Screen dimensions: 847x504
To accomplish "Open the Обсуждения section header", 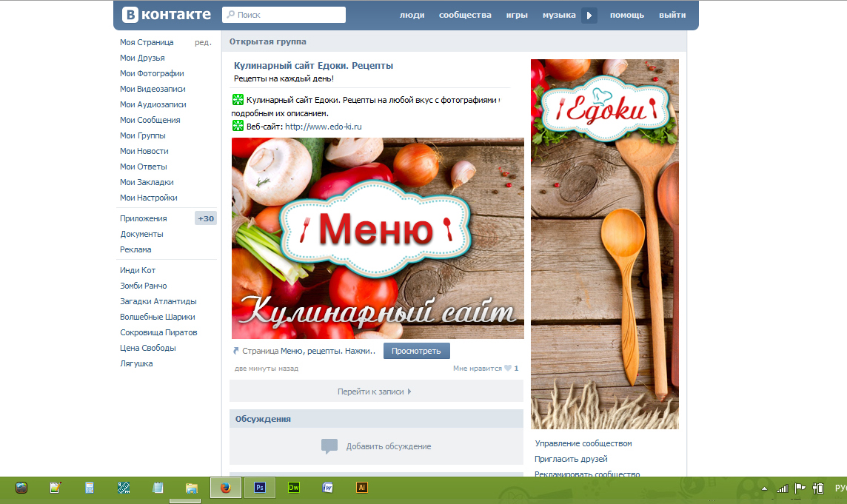I will pyautogui.click(x=377, y=419).
